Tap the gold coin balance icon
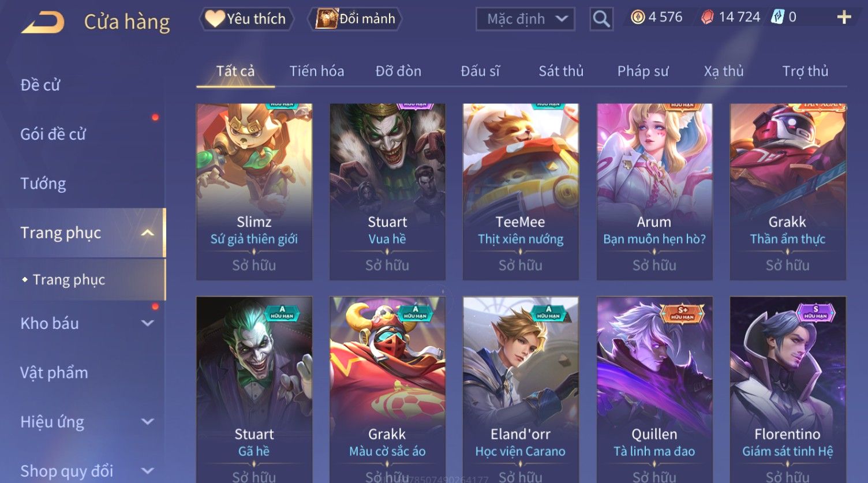 coord(637,17)
